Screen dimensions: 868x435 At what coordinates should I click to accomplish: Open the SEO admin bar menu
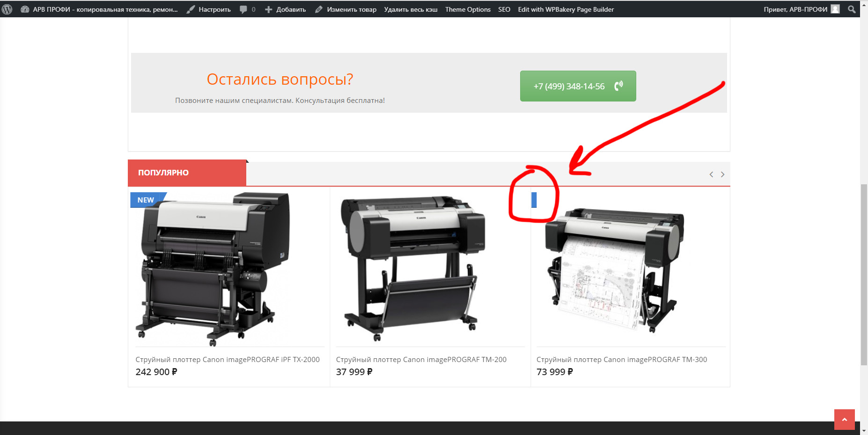(504, 9)
